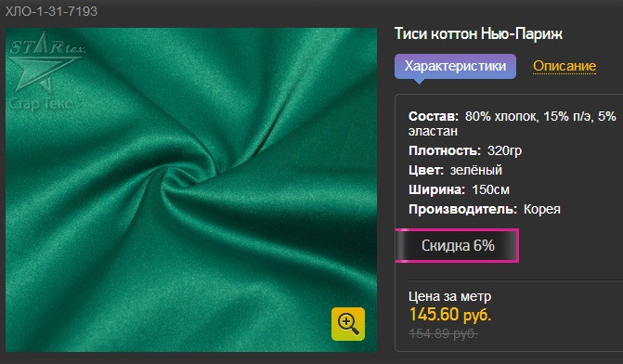Click the Плотность value 320гр
This screenshot has width=623, height=364.
(504, 151)
